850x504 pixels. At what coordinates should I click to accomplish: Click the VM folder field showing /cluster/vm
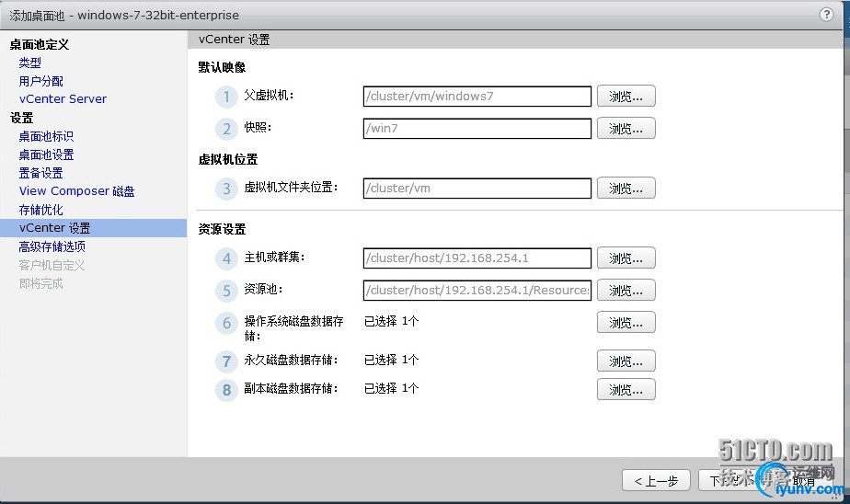(x=477, y=188)
